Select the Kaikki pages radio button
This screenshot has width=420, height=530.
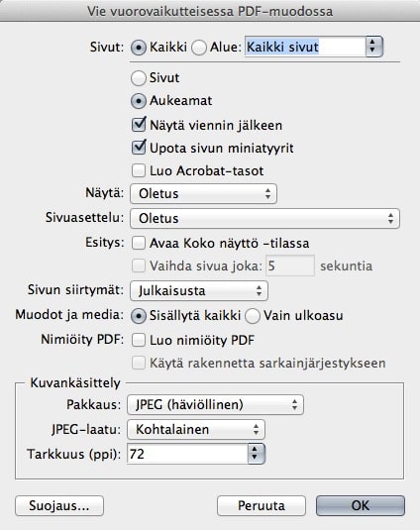point(139,48)
